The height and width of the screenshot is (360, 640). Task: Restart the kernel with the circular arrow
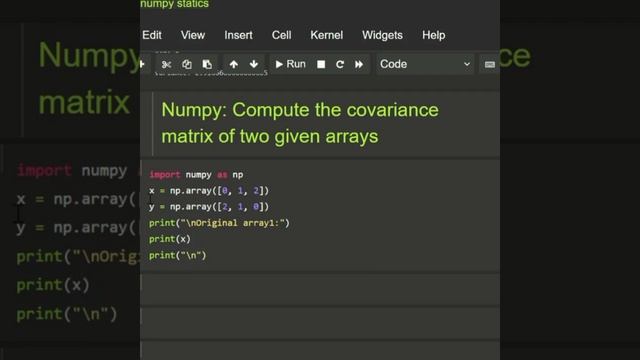340,64
